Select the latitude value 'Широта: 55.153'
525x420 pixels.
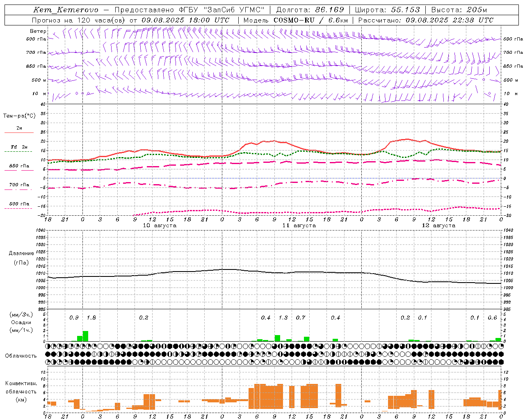[387, 10]
